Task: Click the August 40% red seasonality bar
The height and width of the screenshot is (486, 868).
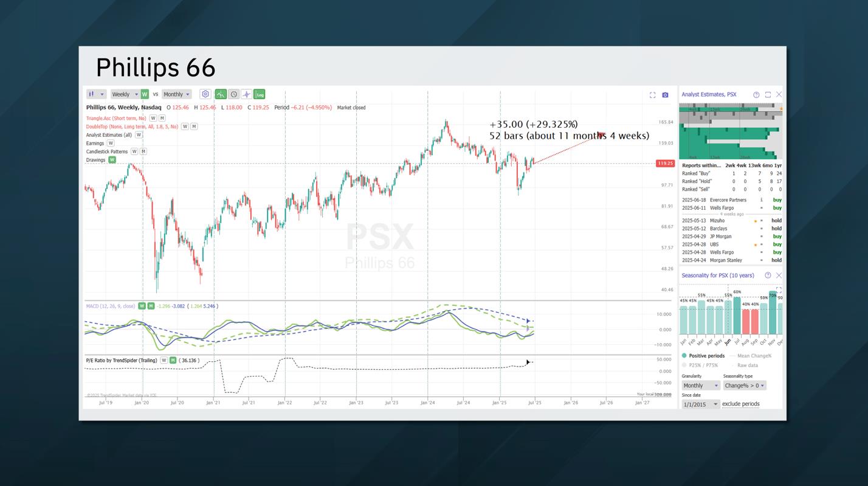Action: pyautogui.click(x=746, y=321)
